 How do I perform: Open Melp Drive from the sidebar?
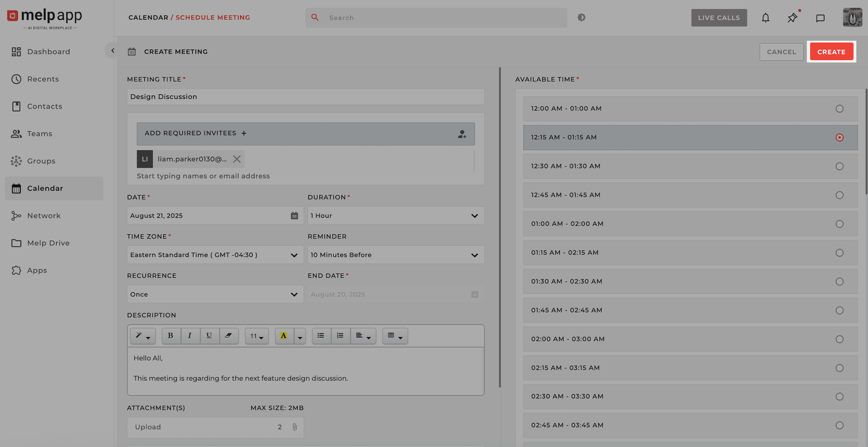(x=47, y=243)
